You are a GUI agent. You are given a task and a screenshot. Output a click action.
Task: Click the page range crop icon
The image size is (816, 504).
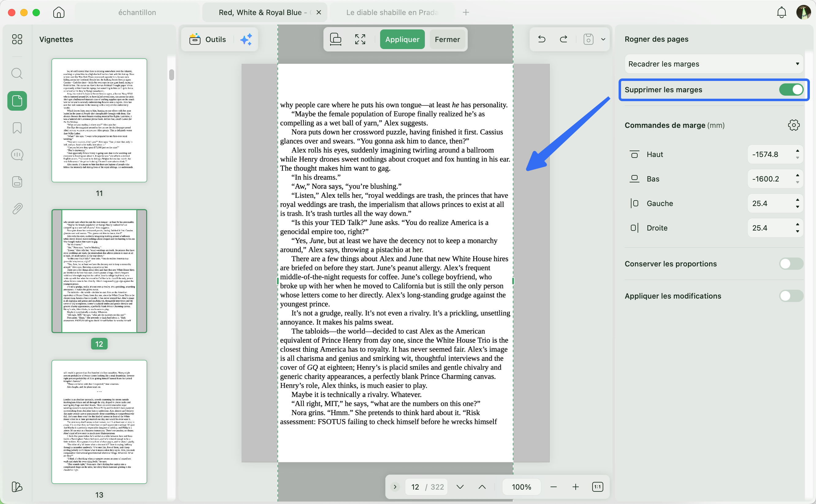point(336,39)
